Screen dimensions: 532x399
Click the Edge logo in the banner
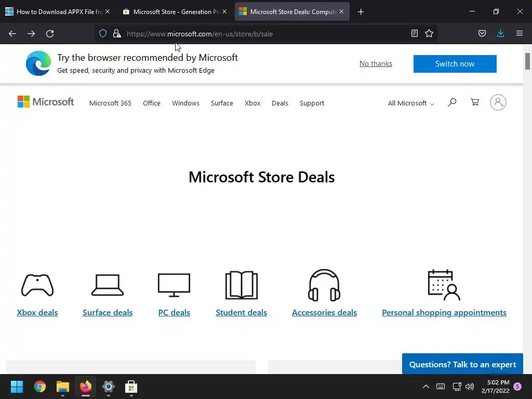38,63
